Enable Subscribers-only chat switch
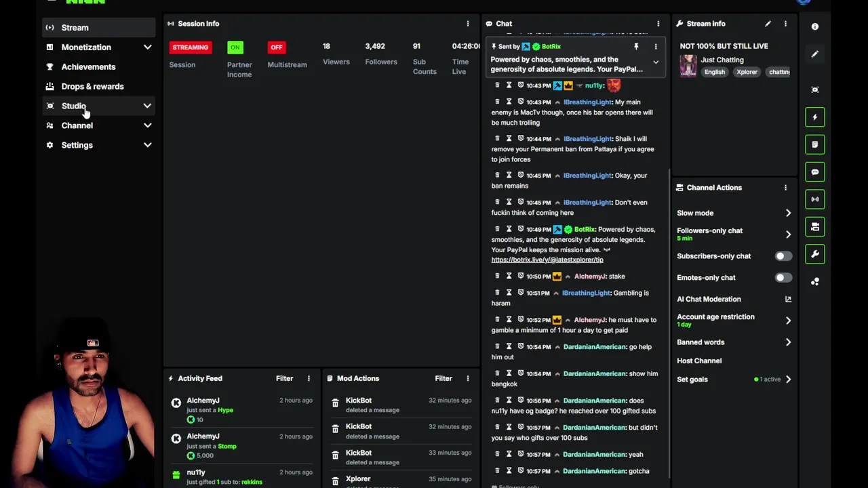This screenshot has height=488, width=868. pyautogui.click(x=783, y=256)
